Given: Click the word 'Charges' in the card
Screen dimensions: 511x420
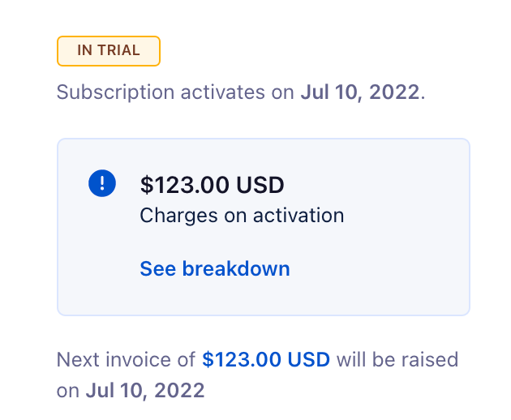Looking at the screenshot, I should [x=178, y=216].
